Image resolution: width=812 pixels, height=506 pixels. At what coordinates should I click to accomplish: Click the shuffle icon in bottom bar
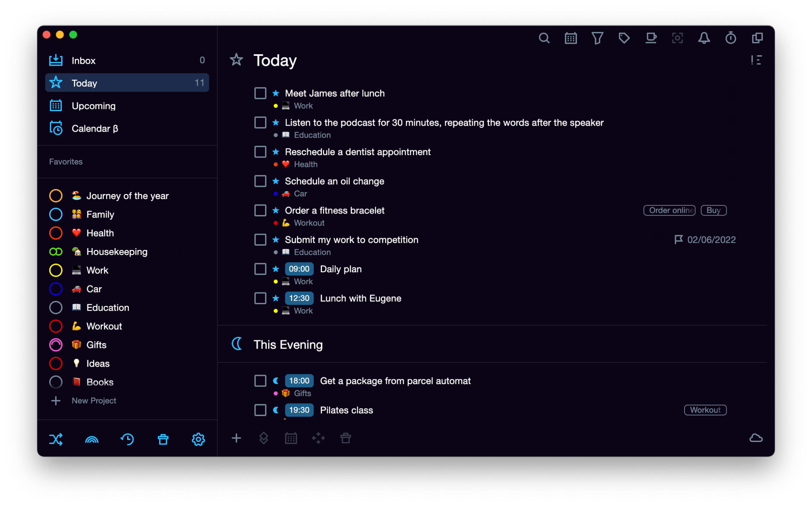[x=56, y=439]
